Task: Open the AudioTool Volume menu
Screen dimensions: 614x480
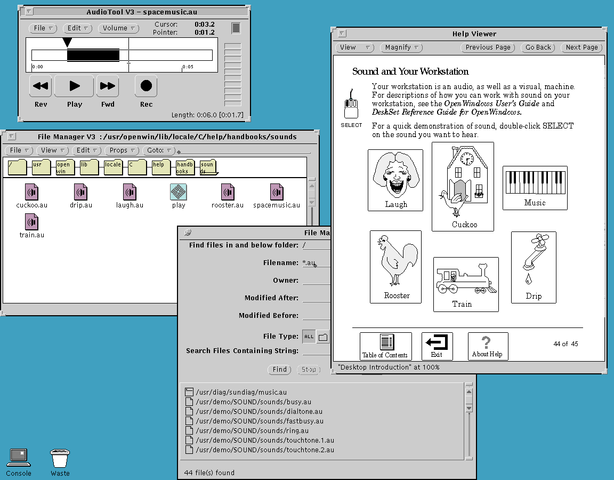Action: click(x=119, y=28)
